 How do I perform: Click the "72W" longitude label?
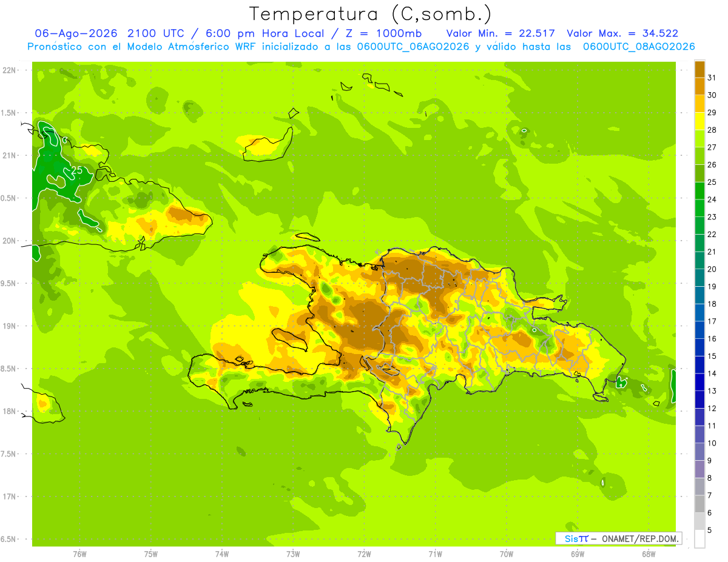coord(364,554)
